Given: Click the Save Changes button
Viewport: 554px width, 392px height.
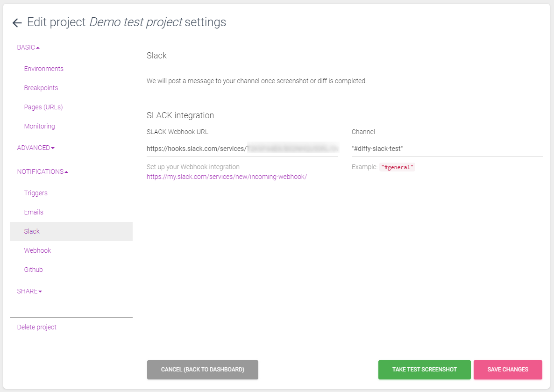Looking at the screenshot, I should point(508,370).
